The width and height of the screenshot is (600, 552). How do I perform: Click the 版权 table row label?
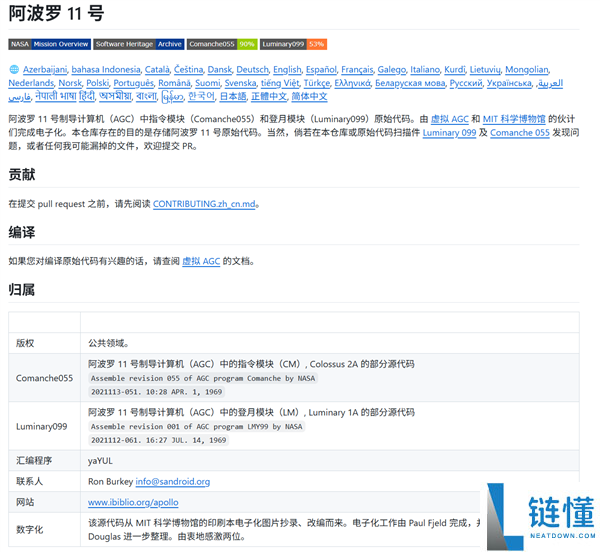(x=25, y=343)
